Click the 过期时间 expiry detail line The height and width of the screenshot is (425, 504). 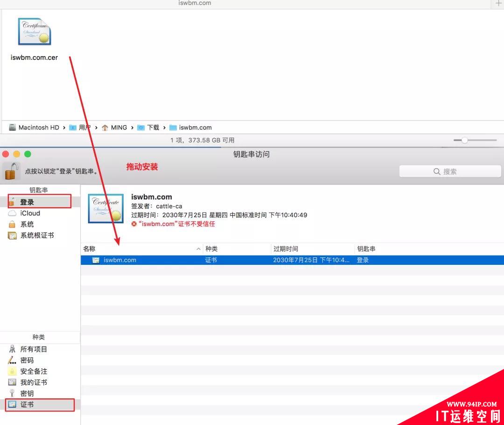pos(219,215)
